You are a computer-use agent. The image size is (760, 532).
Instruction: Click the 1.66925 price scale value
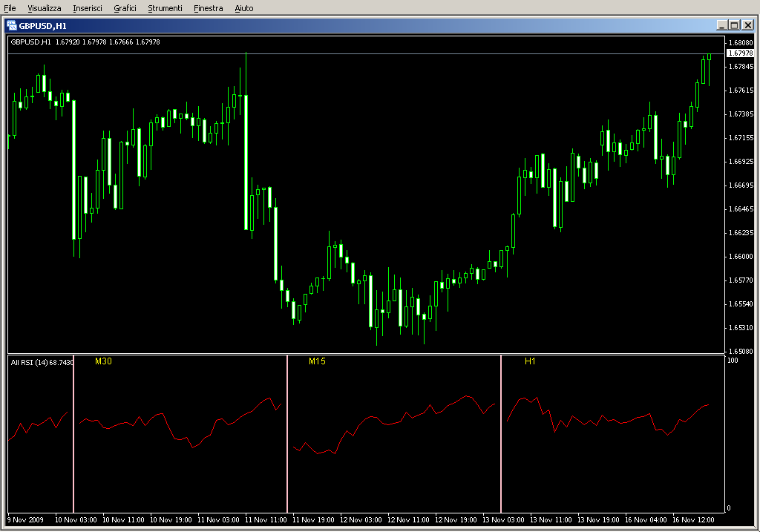pyautogui.click(x=741, y=161)
